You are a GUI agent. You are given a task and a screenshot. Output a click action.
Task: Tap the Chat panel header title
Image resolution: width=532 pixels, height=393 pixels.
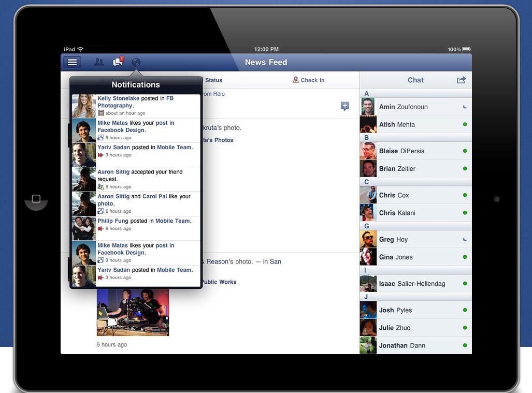click(x=415, y=80)
